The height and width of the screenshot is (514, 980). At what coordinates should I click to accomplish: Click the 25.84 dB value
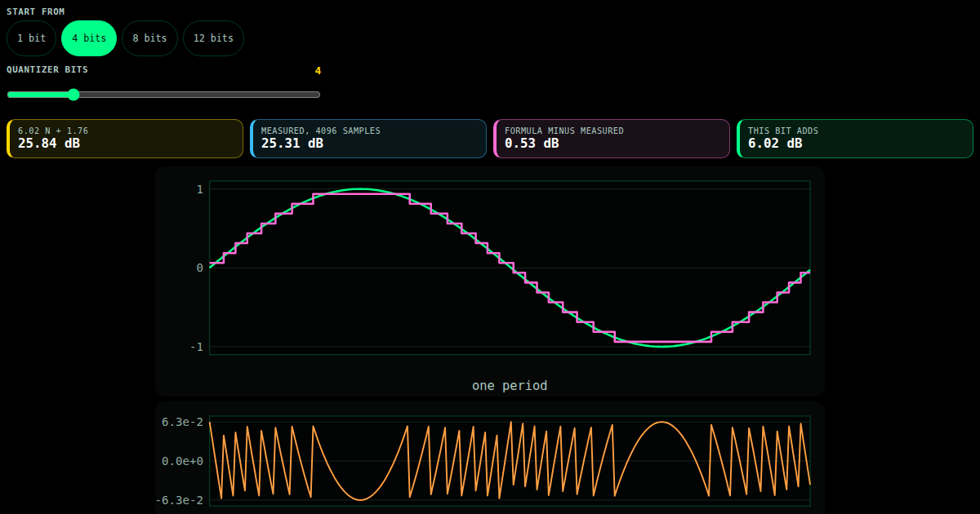(x=49, y=144)
